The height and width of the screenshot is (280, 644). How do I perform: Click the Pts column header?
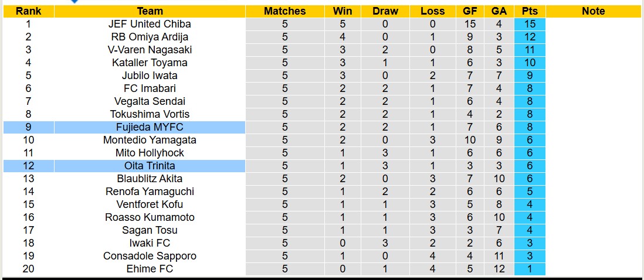tap(530, 11)
